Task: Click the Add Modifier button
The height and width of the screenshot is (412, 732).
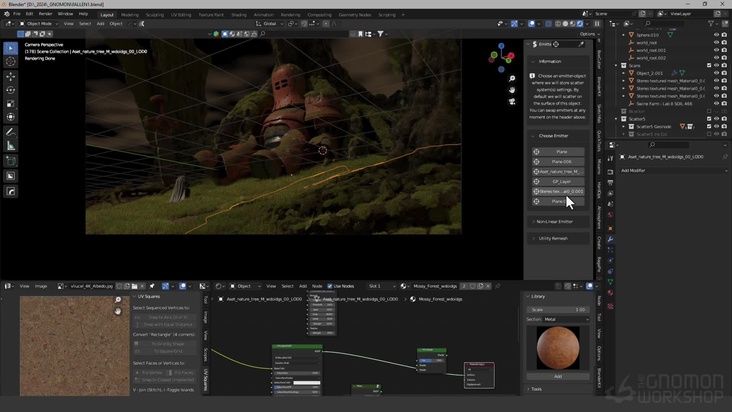Action: tap(674, 171)
